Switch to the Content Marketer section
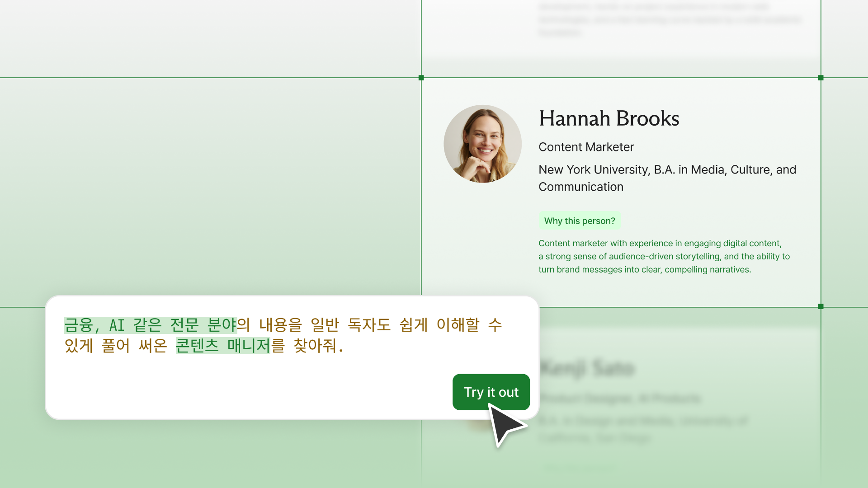The width and height of the screenshot is (868, 488). (586, 147)
